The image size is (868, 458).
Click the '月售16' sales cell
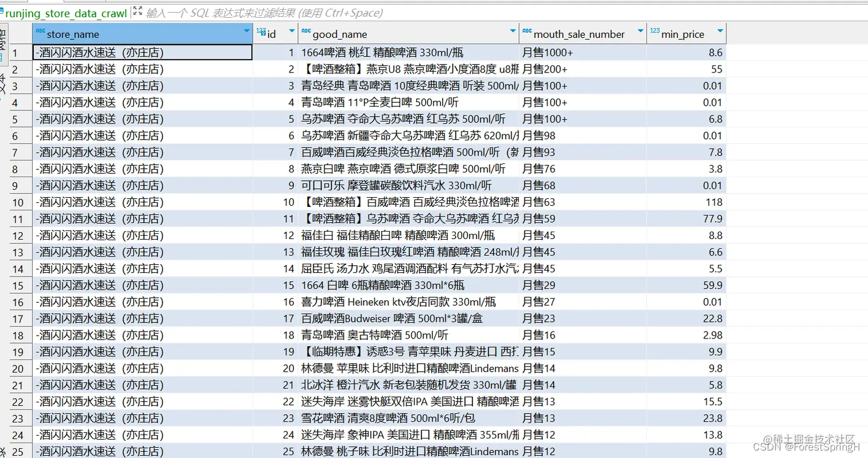tap(583, 335)
